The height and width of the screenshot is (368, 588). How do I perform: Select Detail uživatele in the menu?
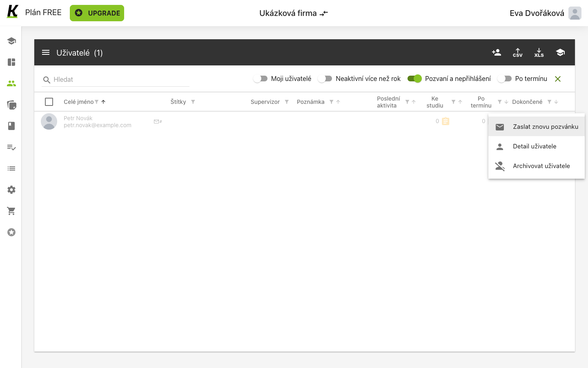point(537,146)
